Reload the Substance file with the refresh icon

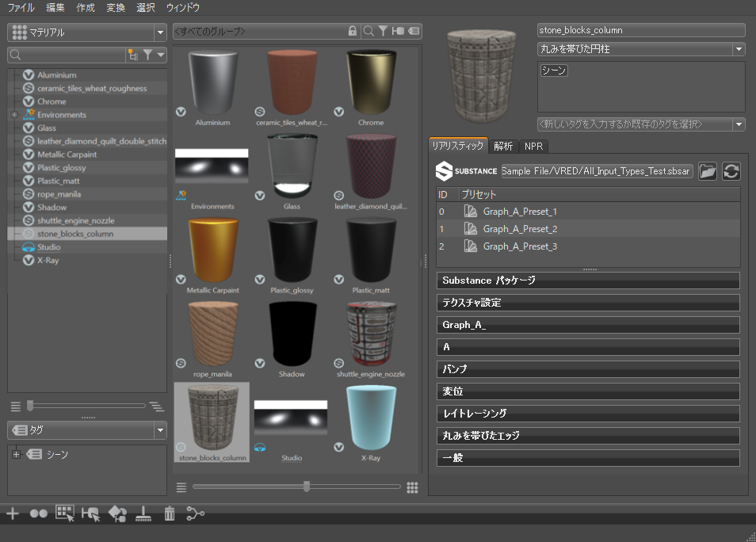tap(731, 171)
